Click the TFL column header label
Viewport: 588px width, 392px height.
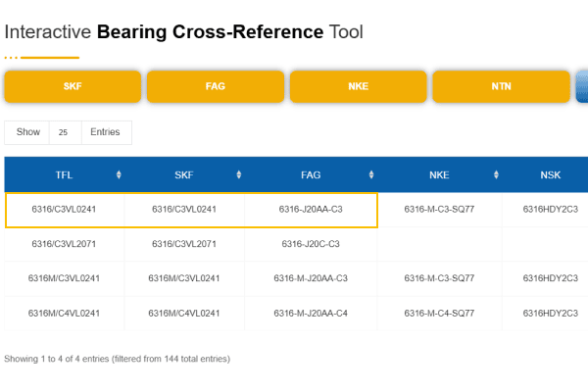(64, 174)
